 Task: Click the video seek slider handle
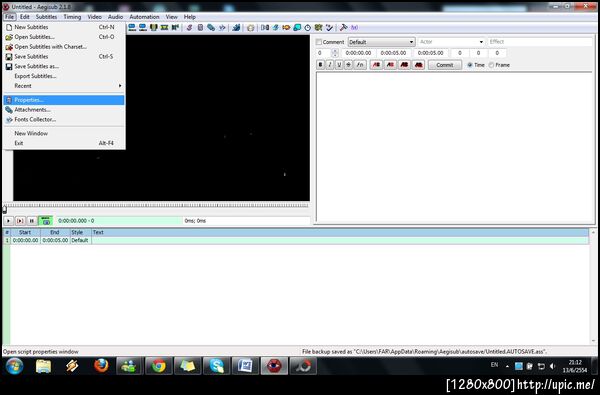(x=5, y=209)
